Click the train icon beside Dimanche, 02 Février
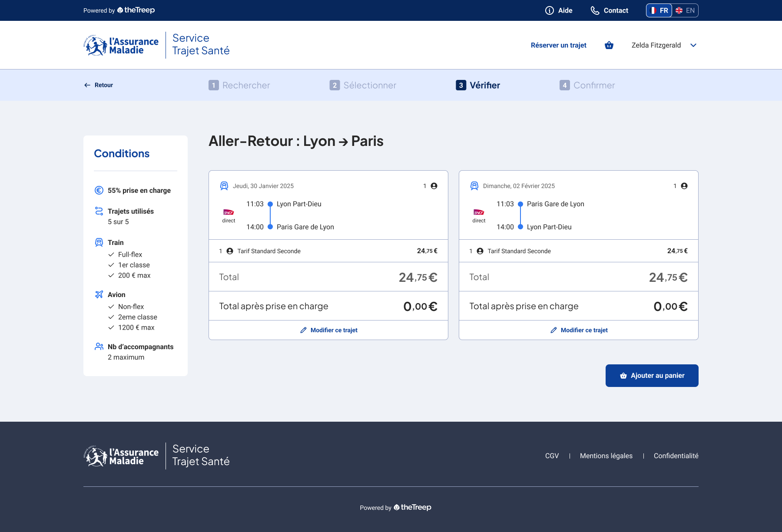This screenshot has height=532, width=782. point(474,186)
